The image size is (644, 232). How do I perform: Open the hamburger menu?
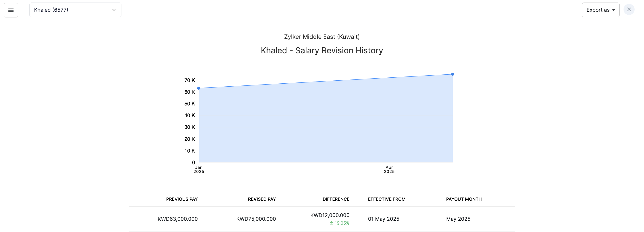11,10
